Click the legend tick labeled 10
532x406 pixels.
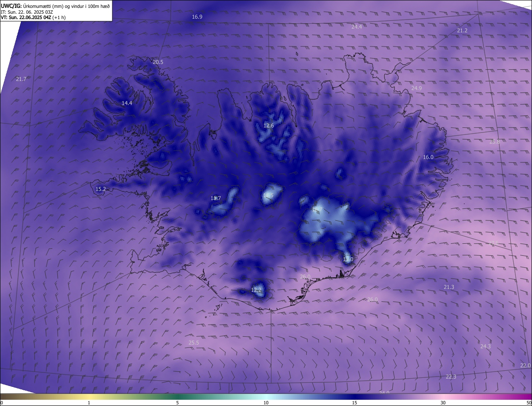pyautogui.click(x=266, y=403)
